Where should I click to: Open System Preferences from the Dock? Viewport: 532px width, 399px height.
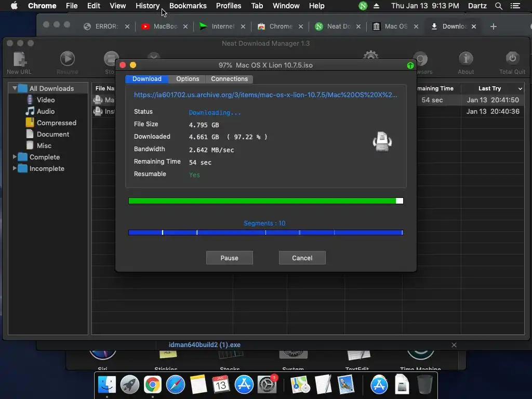click(267, 384)
